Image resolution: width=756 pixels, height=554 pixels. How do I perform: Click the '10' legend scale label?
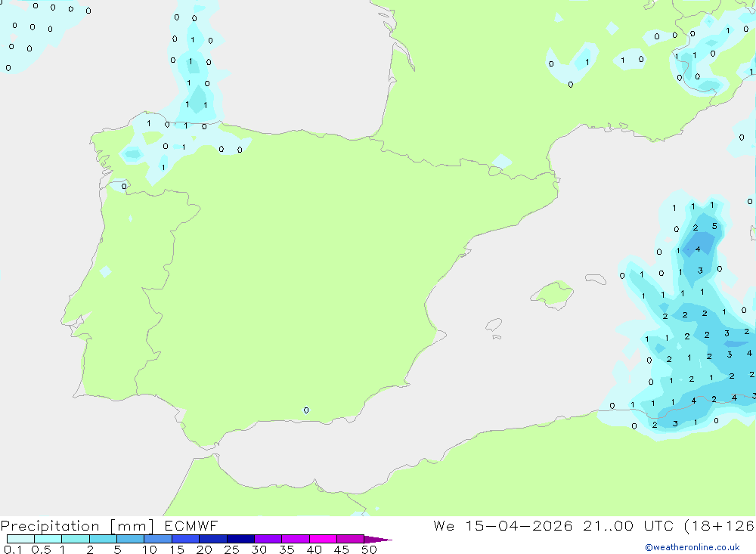click(x=150, y=549)
